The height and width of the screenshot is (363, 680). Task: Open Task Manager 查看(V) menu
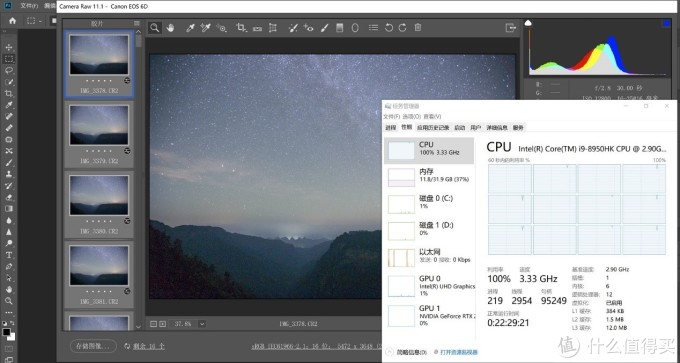point(432,117)
